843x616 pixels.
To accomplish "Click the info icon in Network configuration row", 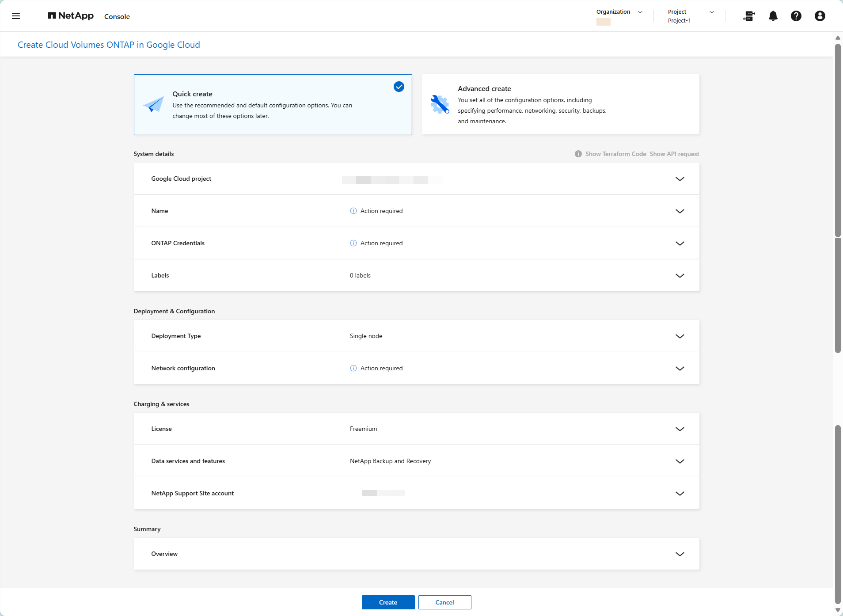I will (353, 368).
